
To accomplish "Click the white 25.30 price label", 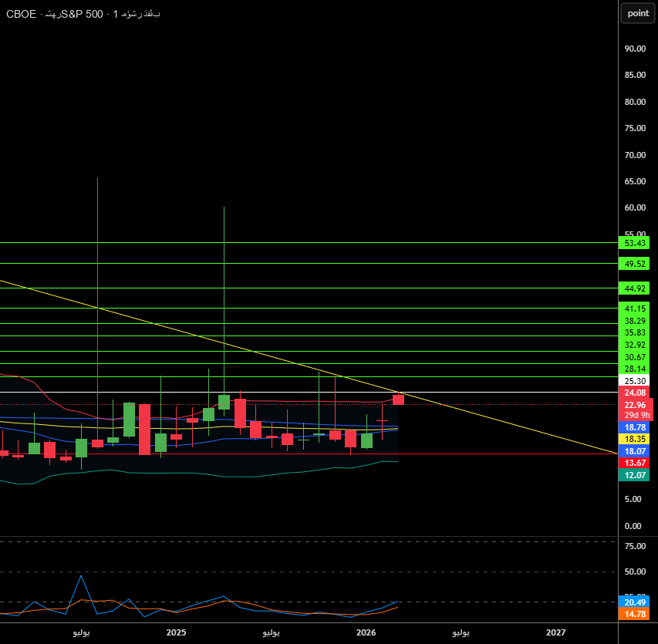I will click(x=635, y=381).
